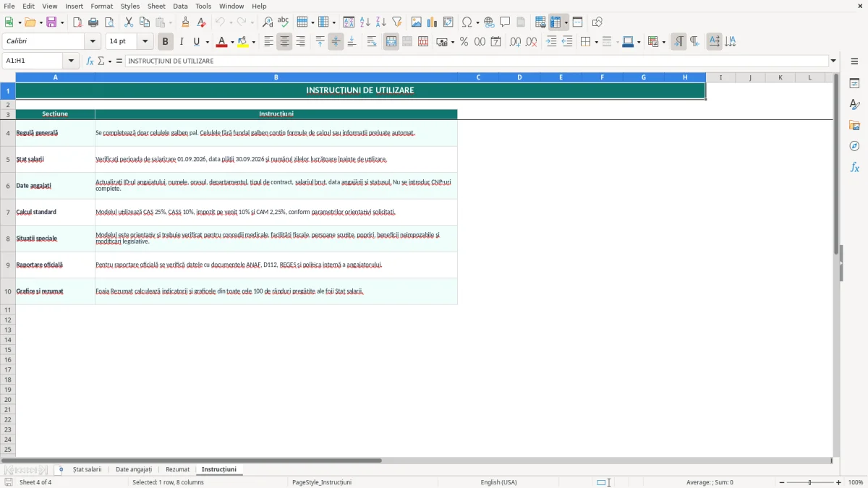Apply the yellow background color swatch
868x488 pixels.
242,42
